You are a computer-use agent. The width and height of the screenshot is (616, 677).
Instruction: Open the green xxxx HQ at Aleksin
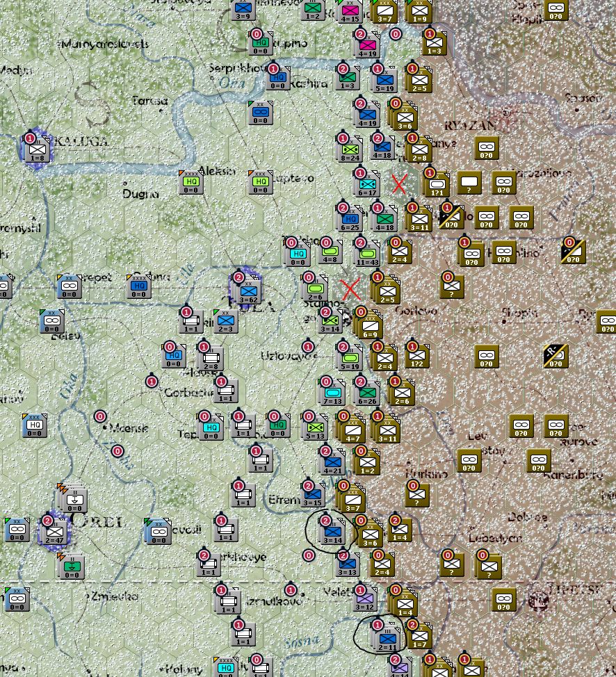[191, 182]
